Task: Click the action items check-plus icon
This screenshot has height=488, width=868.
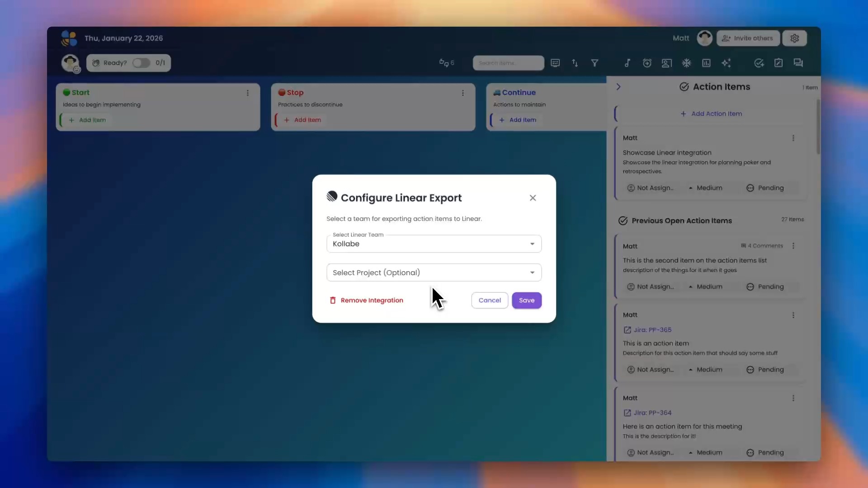Action: pyautogui.click(x=759, y=63)
